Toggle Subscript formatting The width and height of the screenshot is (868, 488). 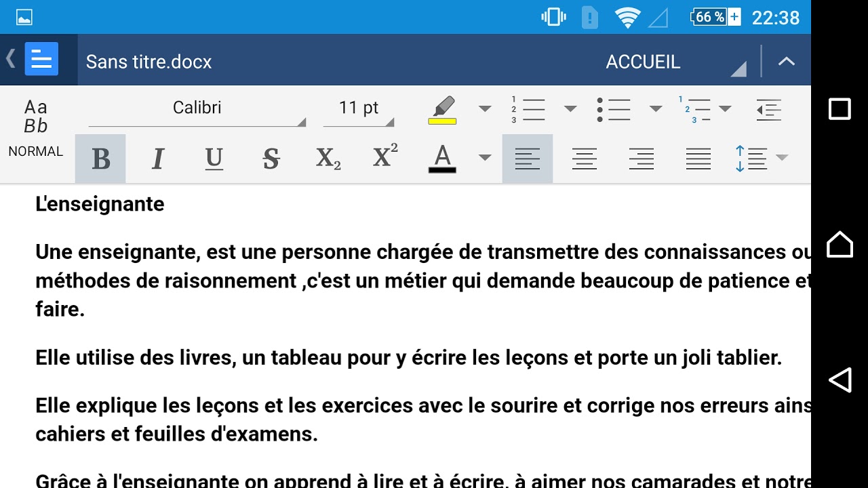[x=328, y=159]
